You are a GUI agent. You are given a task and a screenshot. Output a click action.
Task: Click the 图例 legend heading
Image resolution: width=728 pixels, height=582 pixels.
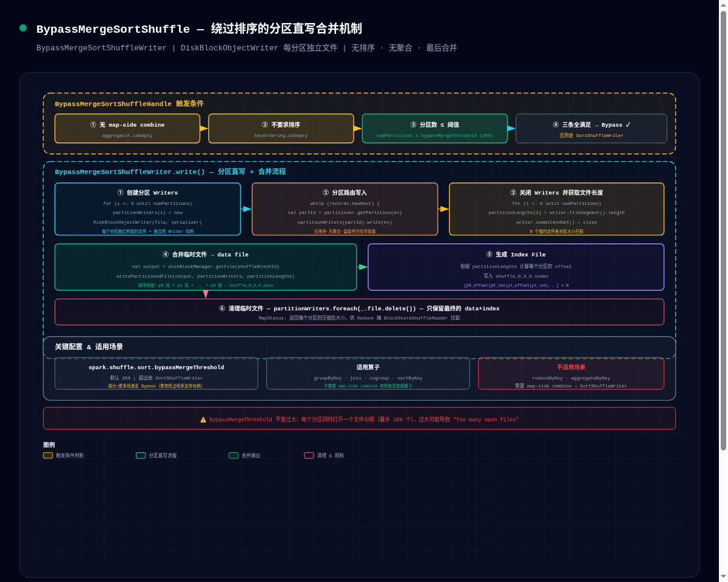pyautogui.click(x=49, y=444)
